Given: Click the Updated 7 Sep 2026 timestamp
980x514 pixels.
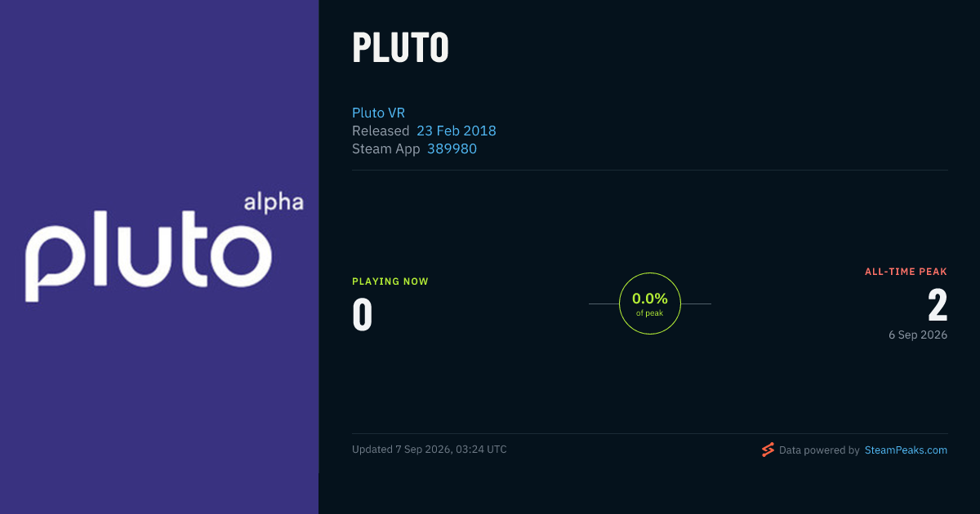Looking at the screenshot, I should pyautogui.click(x=430, y=450).
